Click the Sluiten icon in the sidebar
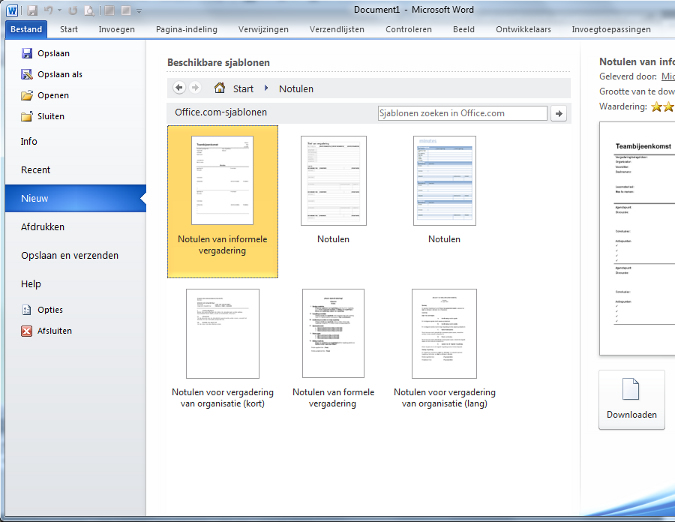The height and width of the screenshot is (522, 675). pyautogui.click(x=27, y=117)
